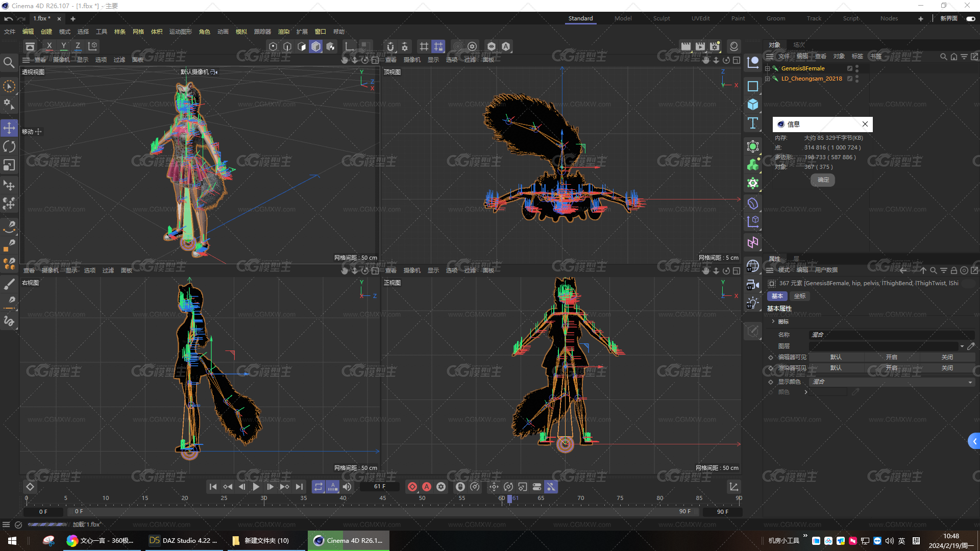Open perspective viewport hamburger menu

click(x=26, y=60)
